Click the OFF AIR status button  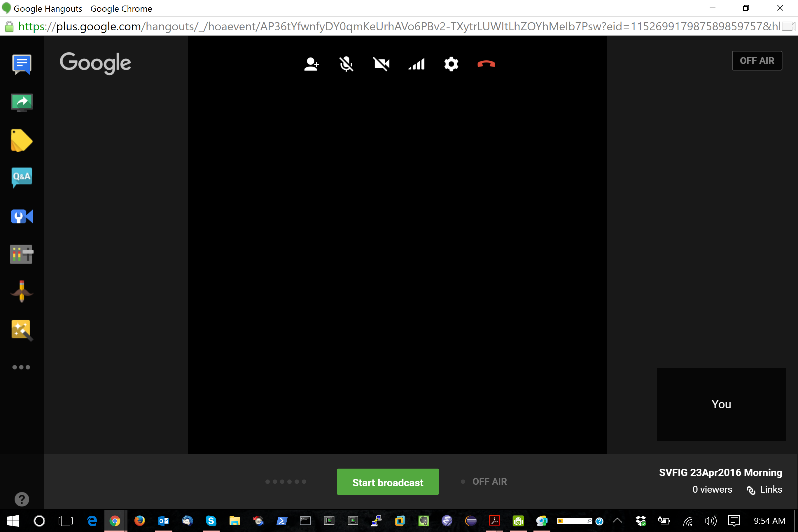757,60
